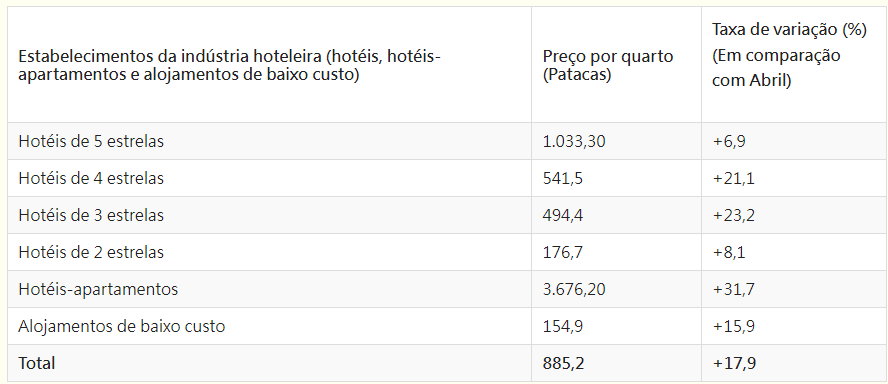The image size is (888, 384).
Task: Click the 'Hotéis de 5 estrelas' row label
Action: 91,141
